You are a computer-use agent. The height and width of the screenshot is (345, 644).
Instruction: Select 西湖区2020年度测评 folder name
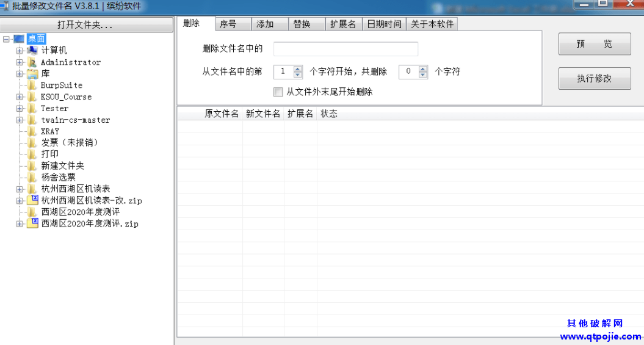click(81, 212)
